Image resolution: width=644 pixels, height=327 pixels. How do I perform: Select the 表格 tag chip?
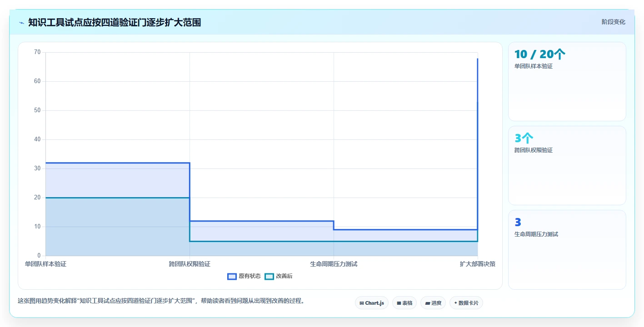coord(404,303)
